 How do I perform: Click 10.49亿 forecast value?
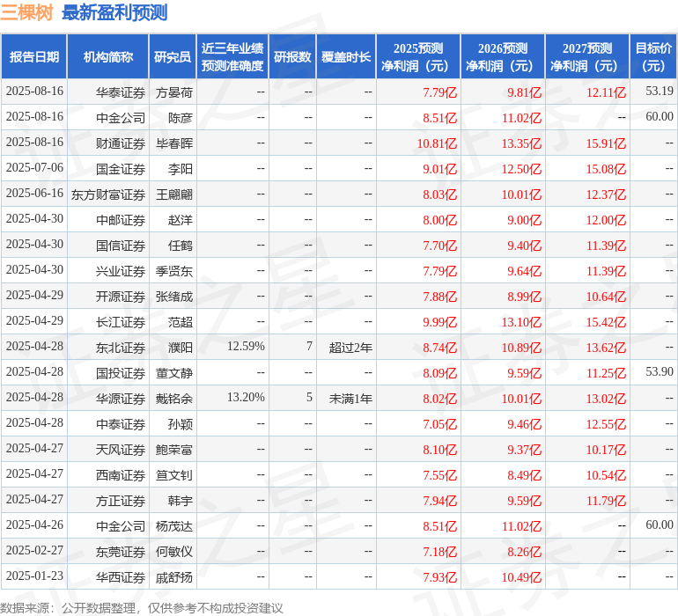pyautogui.click(x=521, y=577)
